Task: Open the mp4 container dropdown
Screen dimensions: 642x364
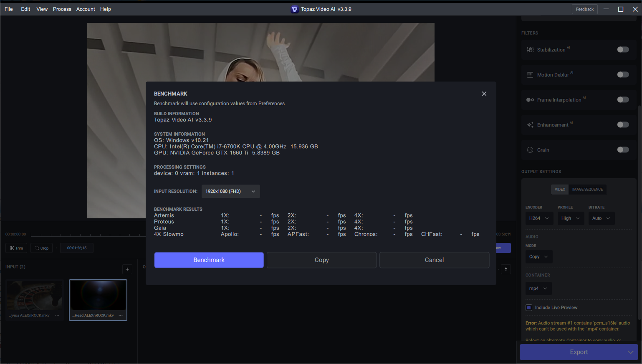Action: coord(538,288)
